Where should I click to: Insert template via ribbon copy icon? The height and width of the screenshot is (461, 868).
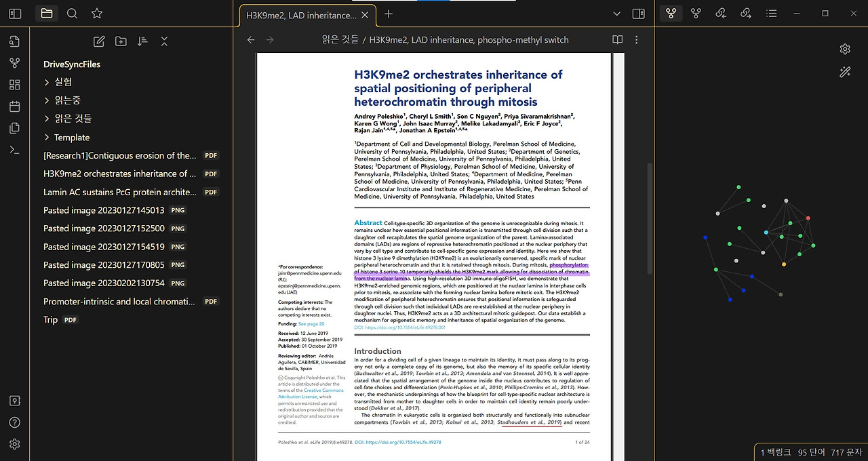(15, 128)
